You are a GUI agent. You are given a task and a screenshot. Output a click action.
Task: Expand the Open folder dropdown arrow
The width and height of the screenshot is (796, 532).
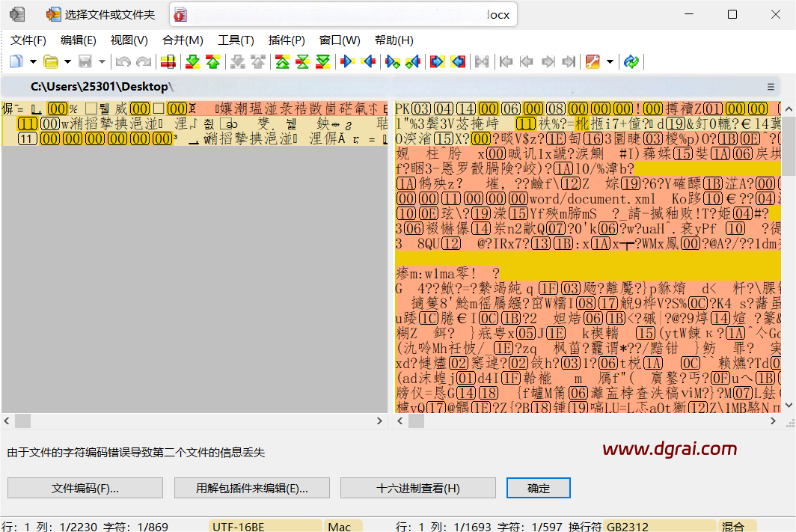(x=67, y=61)
